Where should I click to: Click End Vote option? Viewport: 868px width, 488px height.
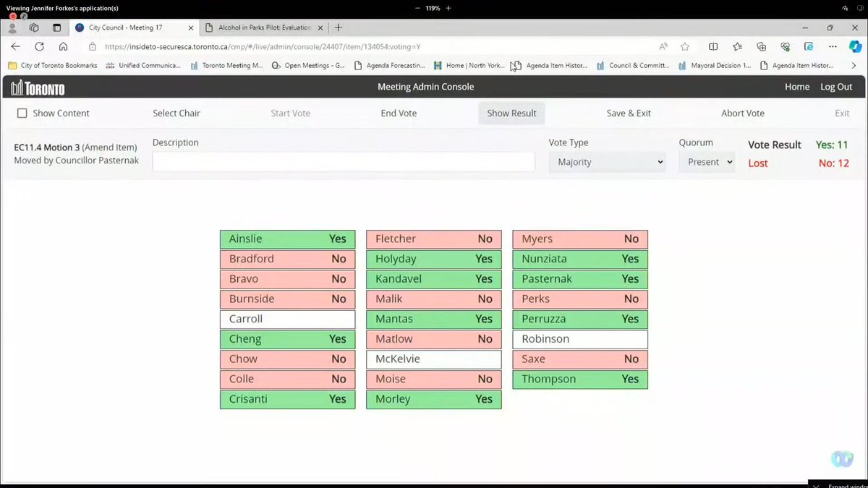pyautogui.click(x=399, y=113)
